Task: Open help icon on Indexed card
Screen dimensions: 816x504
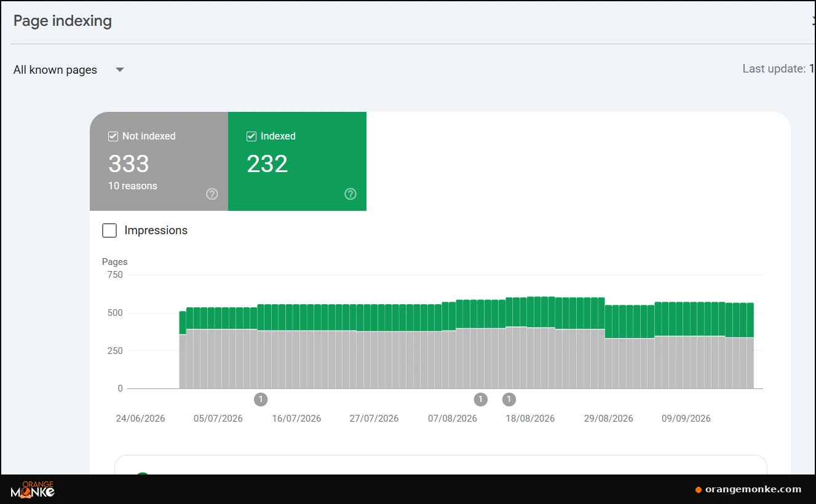Action: point(351,194)
